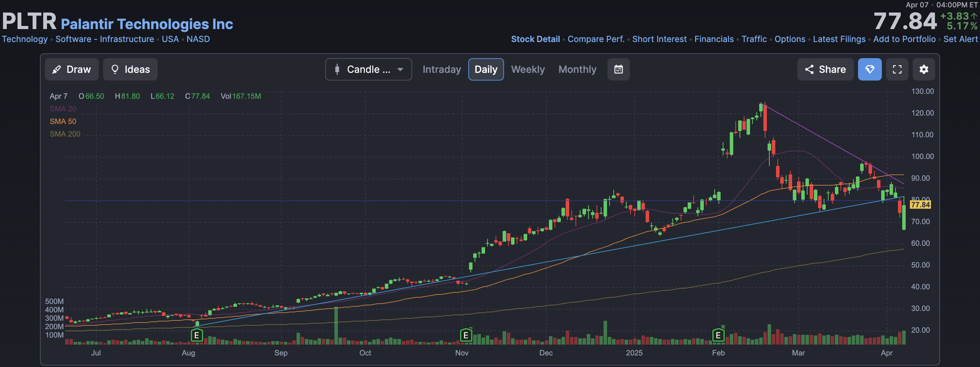Toggle the SMA 20 indicator label
The image size is (980, 367).
[63, 109]
